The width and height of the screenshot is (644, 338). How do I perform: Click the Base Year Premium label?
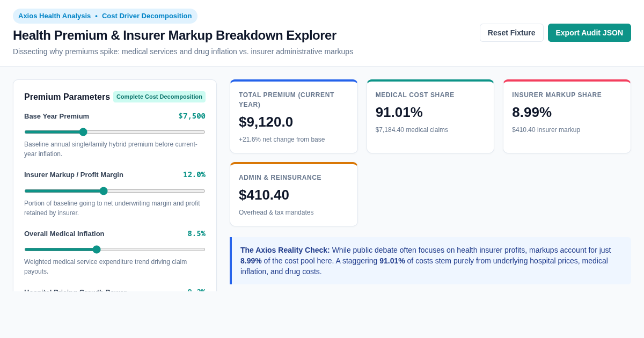[56, 116]
